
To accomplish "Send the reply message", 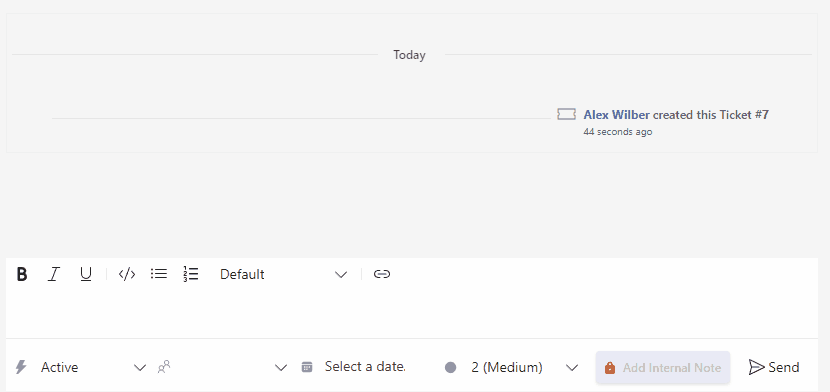I will click(x=774, y=367).
